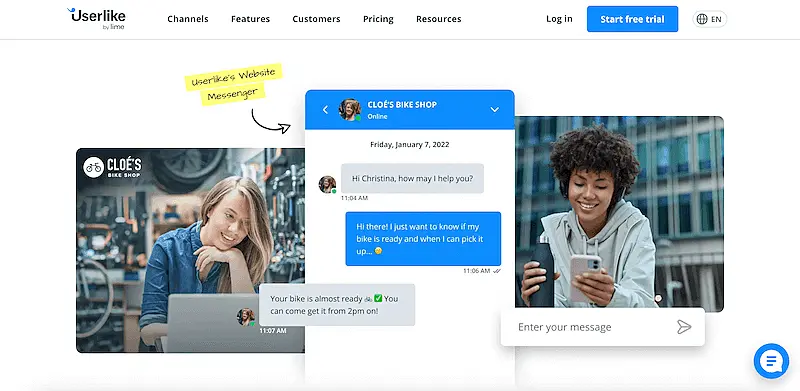Click the avatar next to the 11:07 AM message

[246, 317]
